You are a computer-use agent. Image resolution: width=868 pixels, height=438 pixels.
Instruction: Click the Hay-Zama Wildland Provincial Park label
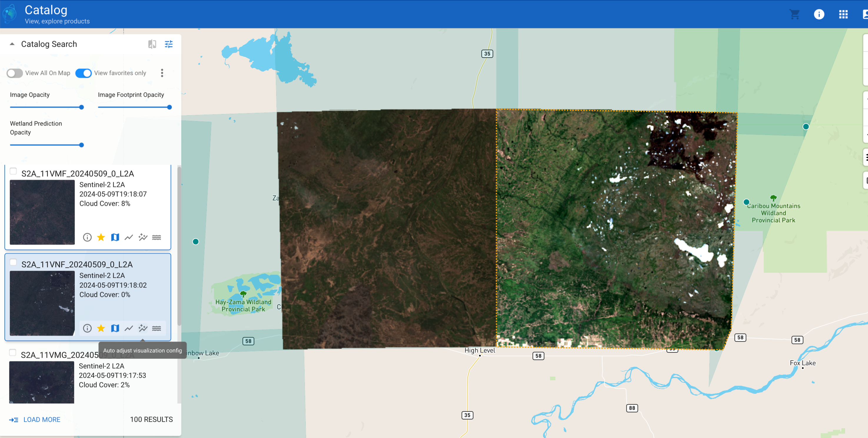point(243,306)
